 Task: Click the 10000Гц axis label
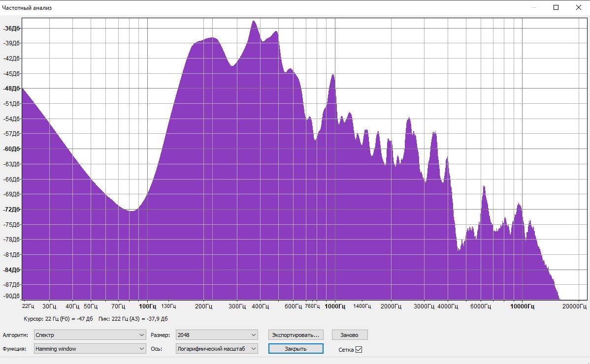click(x=522, y=306)
